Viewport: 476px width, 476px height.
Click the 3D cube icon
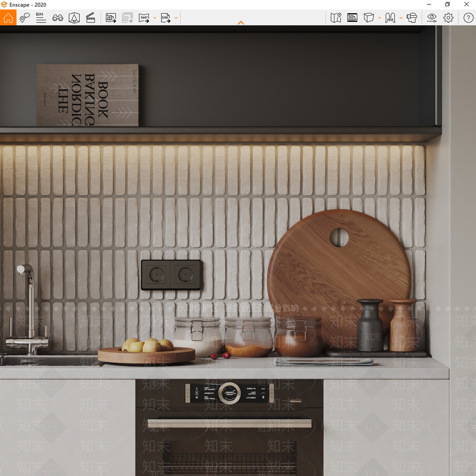tap(369, 18)
